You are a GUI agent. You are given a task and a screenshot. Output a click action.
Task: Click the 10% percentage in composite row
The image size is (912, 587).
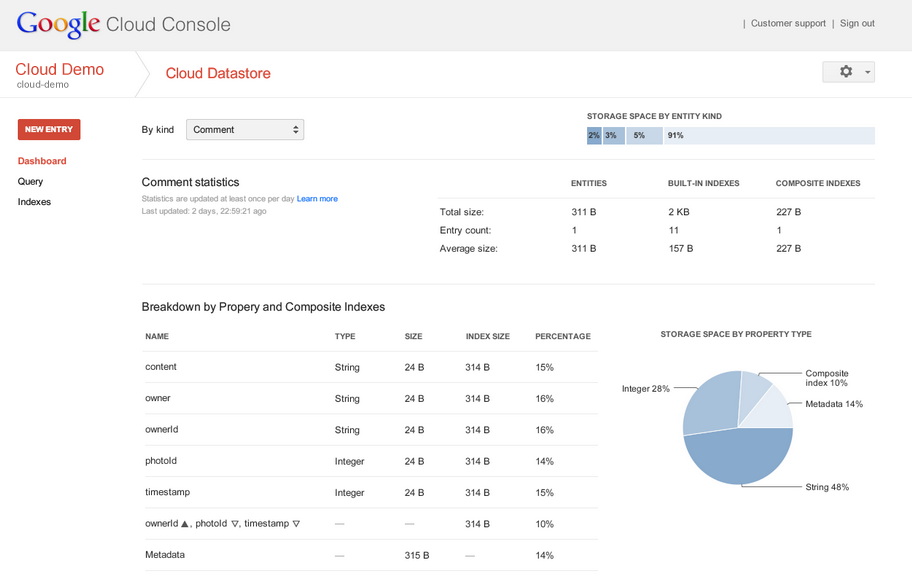pyautogui.click(x=544, y=524)
